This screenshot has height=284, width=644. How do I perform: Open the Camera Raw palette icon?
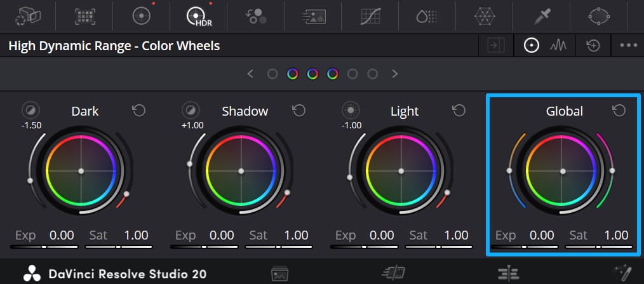[27, 17]
